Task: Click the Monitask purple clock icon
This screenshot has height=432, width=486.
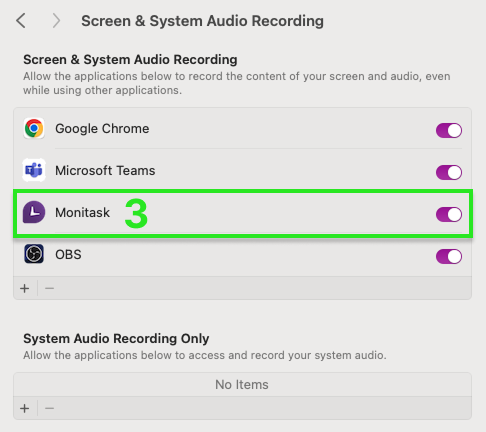Action: 34,212
